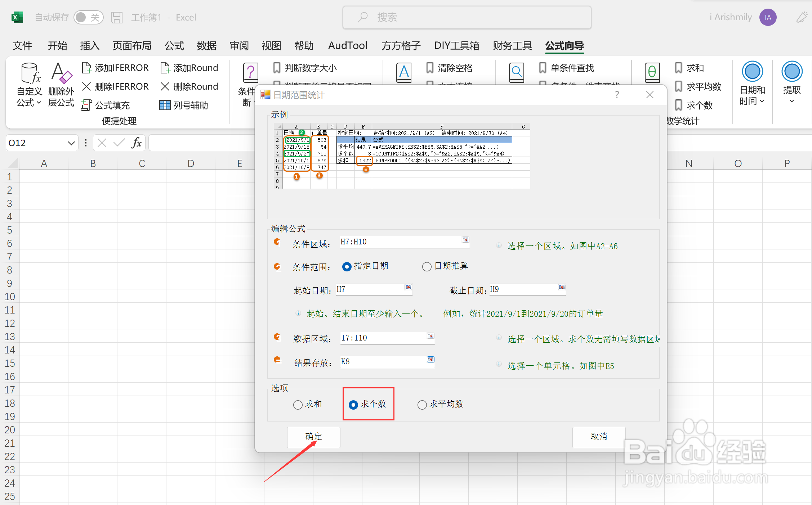Click range selector icon for 条件区域
The image size is (812, 505).
[x=465, y=240]
